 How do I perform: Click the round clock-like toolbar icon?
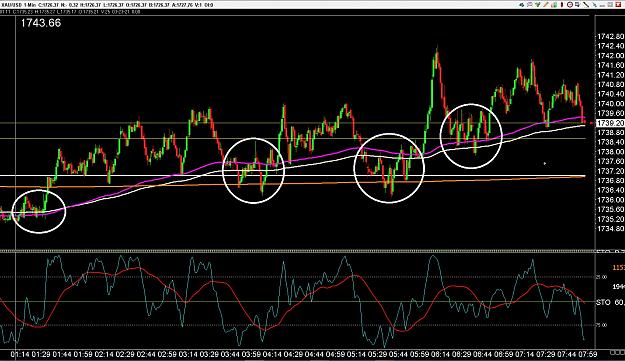(x=570, y=5)
